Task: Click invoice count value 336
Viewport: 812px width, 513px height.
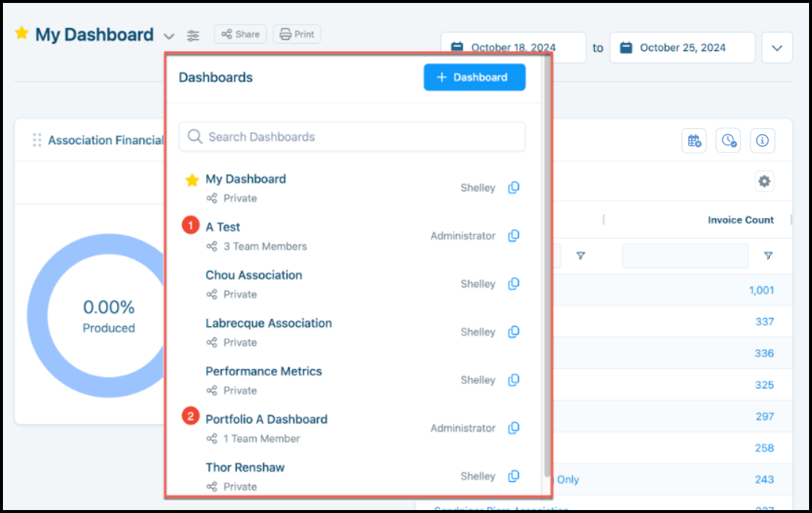Action: [765, 354]
